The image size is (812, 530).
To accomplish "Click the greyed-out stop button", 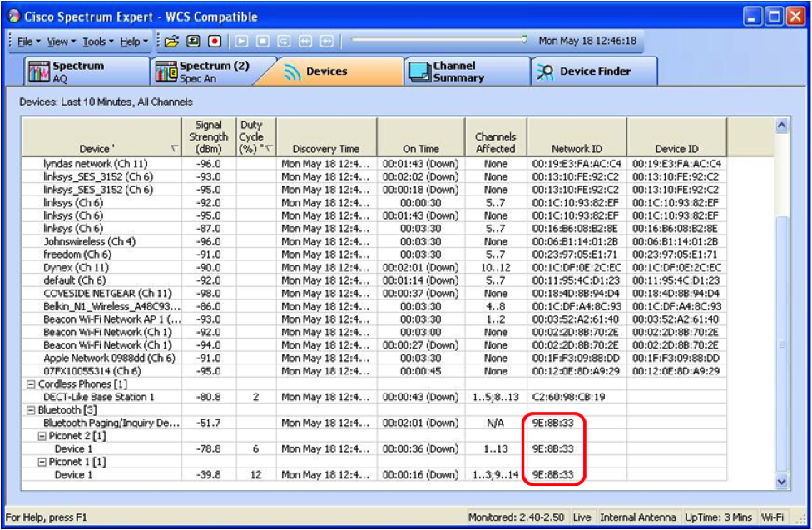I will [x=263, y=41].
